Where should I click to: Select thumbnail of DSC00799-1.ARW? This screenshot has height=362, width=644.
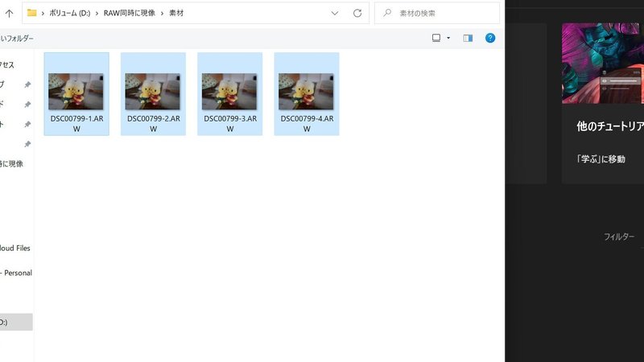pyautogui.click(x=76, y=92)
